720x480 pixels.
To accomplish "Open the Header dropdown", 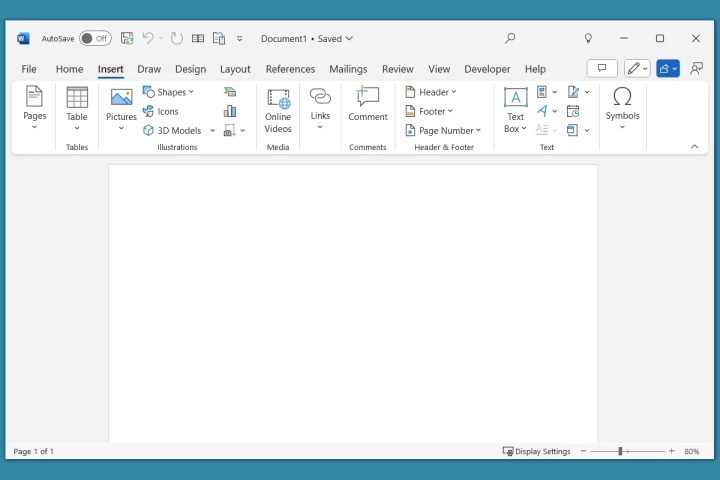I will [x=430, y=92].
